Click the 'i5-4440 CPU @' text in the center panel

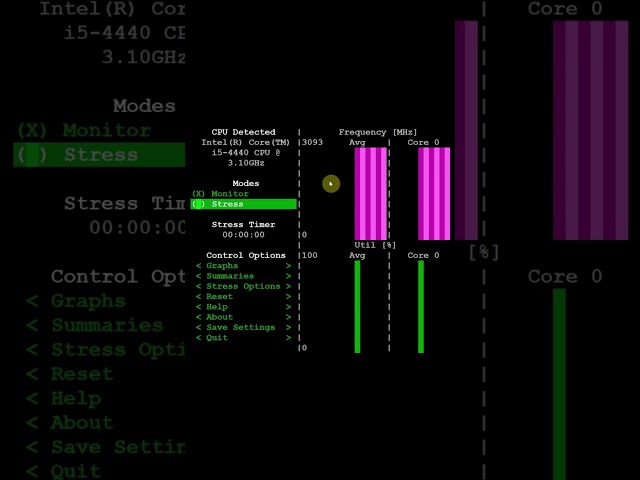point(246,152)
